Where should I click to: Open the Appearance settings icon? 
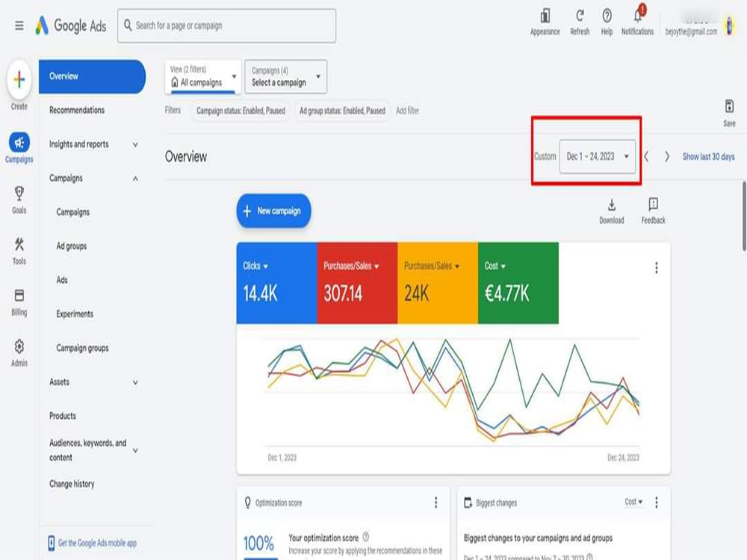(545, 16)
